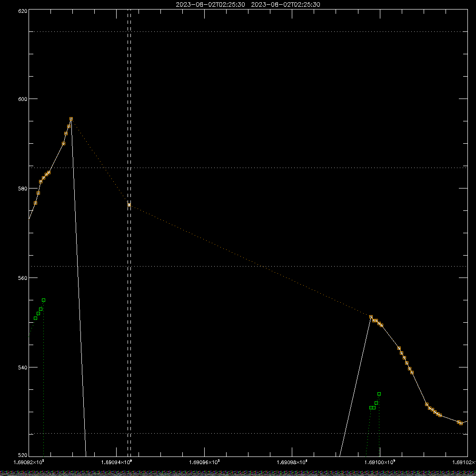
Task: Click the x-axis label 1.69100×10⁹
Action: [380, 462]
